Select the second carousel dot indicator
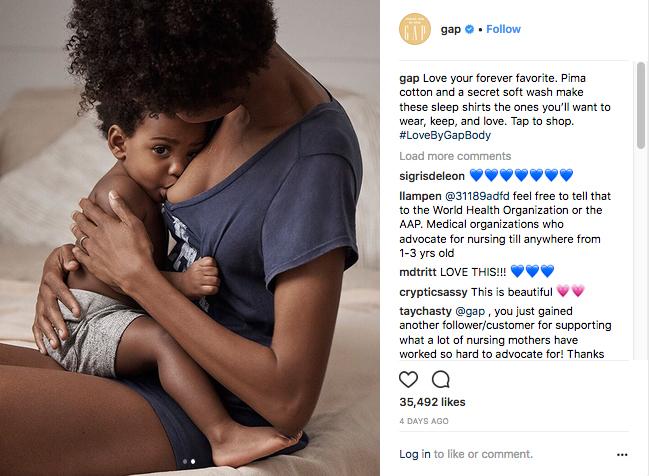Screen dimensions: 649x476 click(193, 461)
